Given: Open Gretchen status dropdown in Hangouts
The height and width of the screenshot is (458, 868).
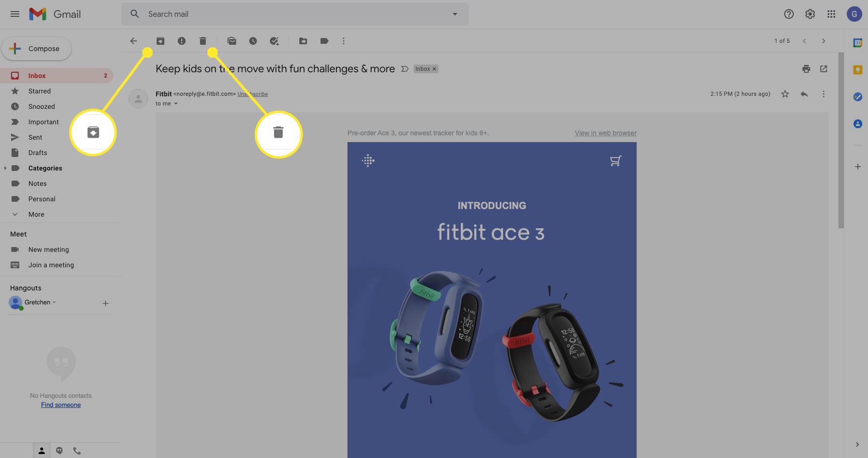Looking at the screenshot, I should click(54, 302).
